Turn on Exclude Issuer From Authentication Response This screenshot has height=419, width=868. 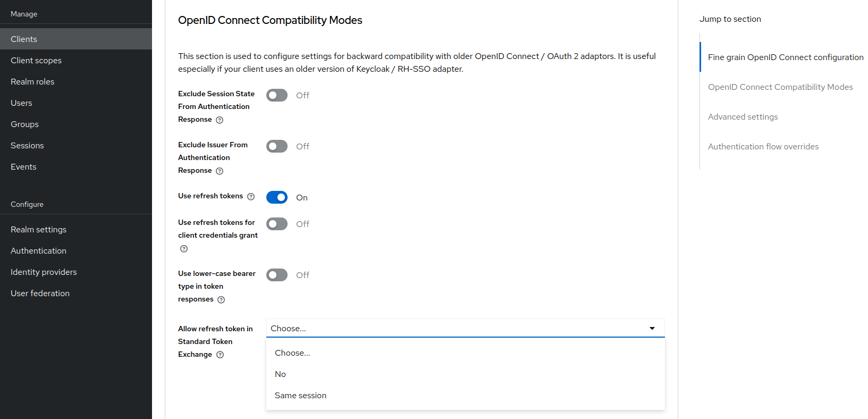click(x=276, y=146)
